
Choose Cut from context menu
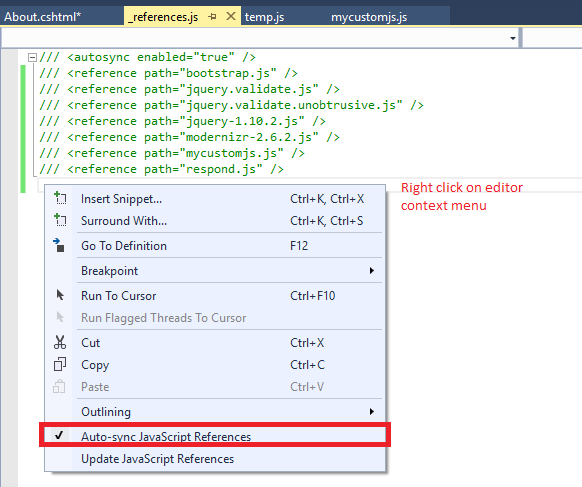pos(215,343)
